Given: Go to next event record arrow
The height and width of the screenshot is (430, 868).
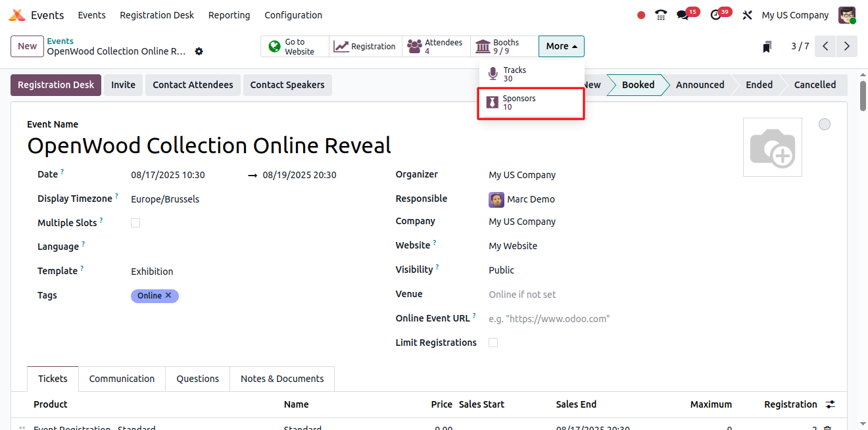Looking at the screenshot, I should click(x=847, y=46).
